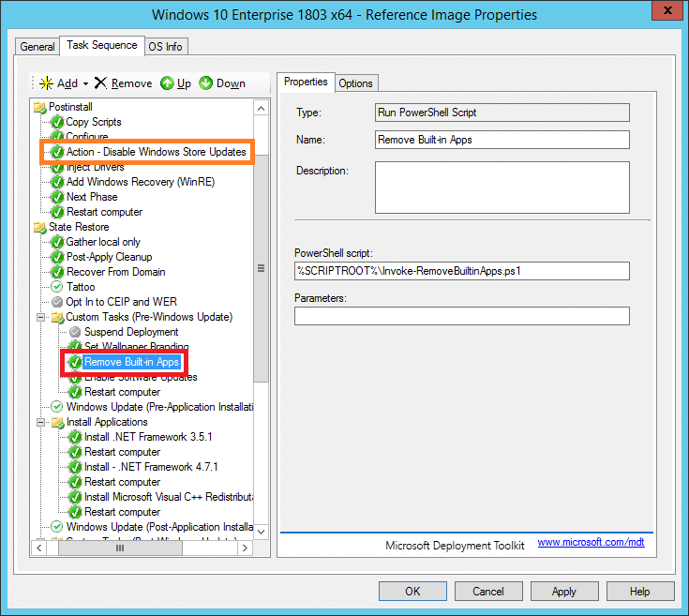
Task: Select Restart computer after Visual C++ Redistributable
Action: point(122,512)
